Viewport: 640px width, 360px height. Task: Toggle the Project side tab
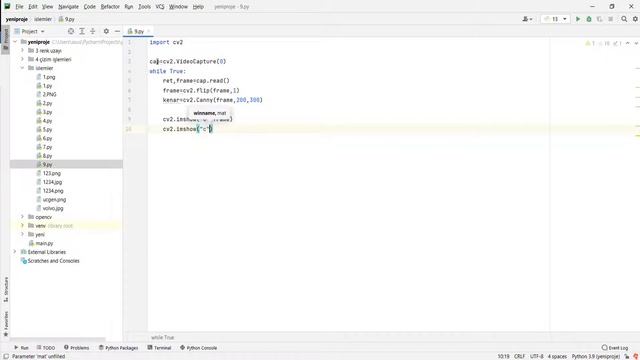tap(6, 39)
